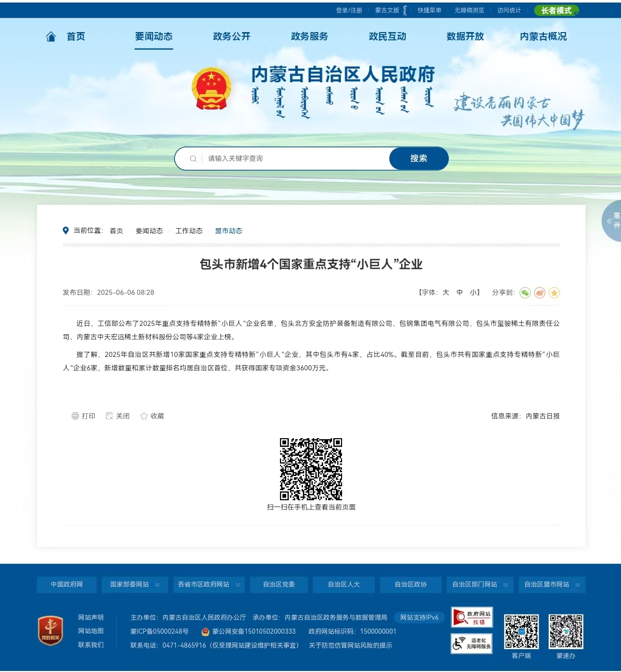Share article via WeChat icon
Image resolution: width=621 pixels, height=672 pixels.
click(x=525, y=293)
